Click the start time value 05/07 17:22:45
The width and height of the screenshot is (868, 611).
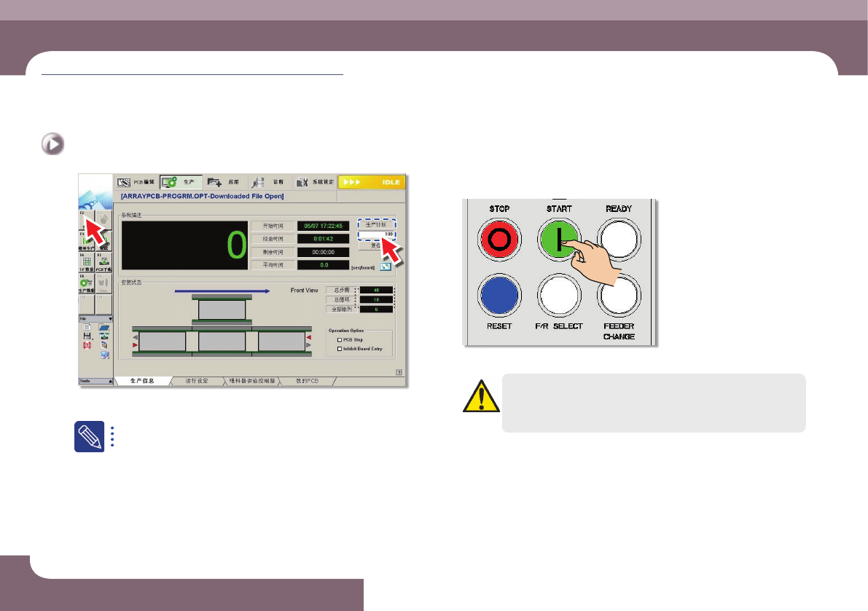(324, 226)
